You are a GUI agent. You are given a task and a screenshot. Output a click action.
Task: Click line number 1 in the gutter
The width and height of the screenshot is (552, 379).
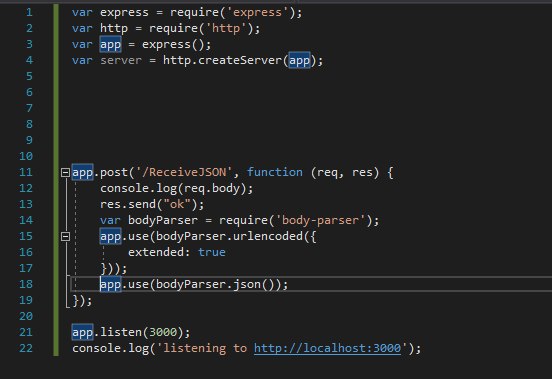click(x=29, y=12)
